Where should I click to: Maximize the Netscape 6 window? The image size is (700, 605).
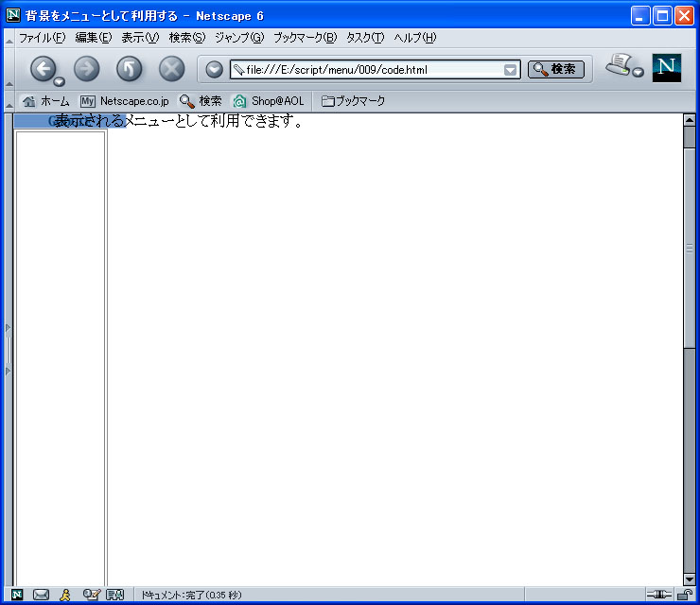click(662, 16)
